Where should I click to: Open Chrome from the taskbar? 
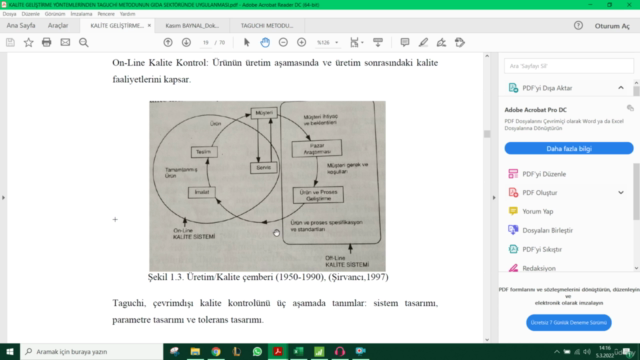[x=216, y=351]
